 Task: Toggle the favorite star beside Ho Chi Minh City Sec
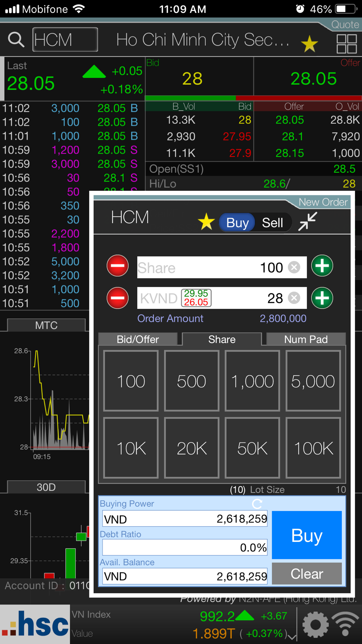[x=310, y=44]
